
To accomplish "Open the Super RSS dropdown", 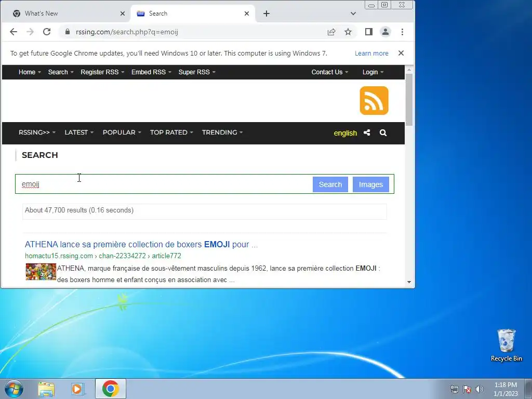I will tap(197, 72).
